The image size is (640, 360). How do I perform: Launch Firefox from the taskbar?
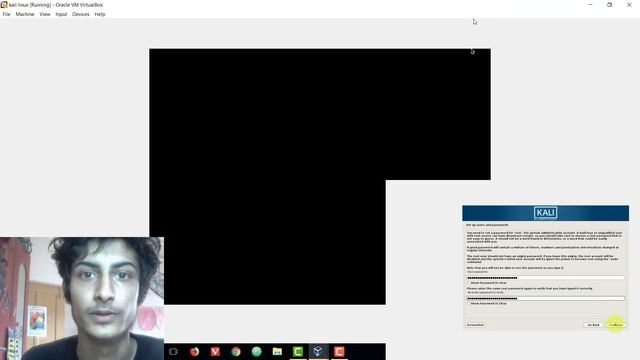(x=194, y=351)
